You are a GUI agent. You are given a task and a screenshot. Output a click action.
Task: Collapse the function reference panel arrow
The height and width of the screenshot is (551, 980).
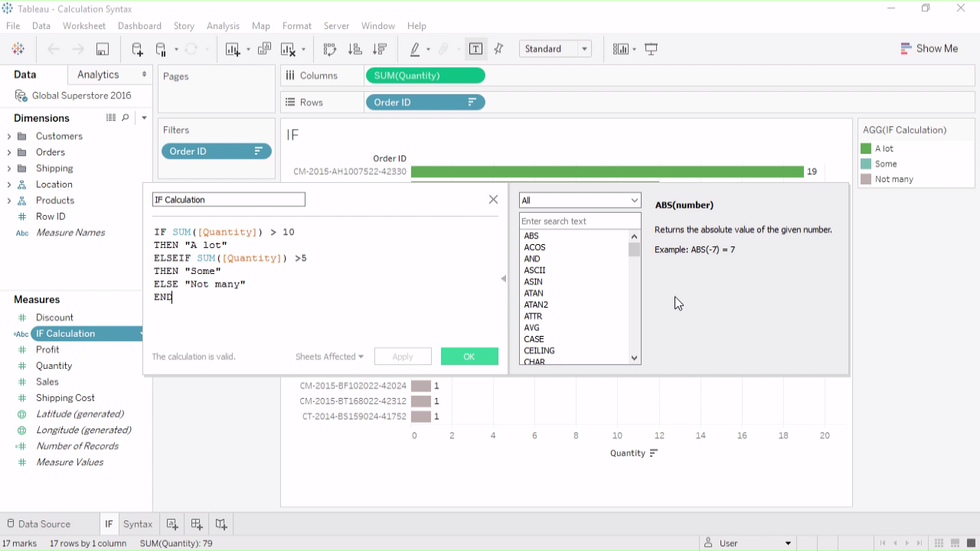(503, 279)
